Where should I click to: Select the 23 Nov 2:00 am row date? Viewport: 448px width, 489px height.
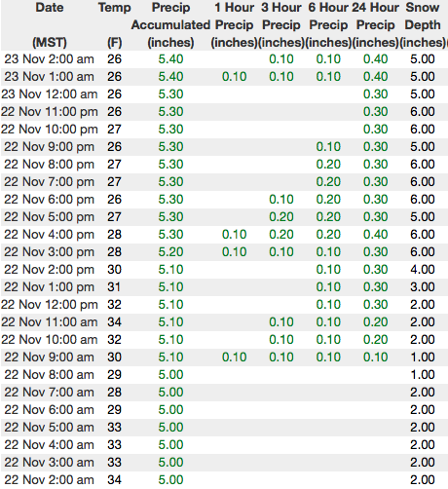(49, 59)
